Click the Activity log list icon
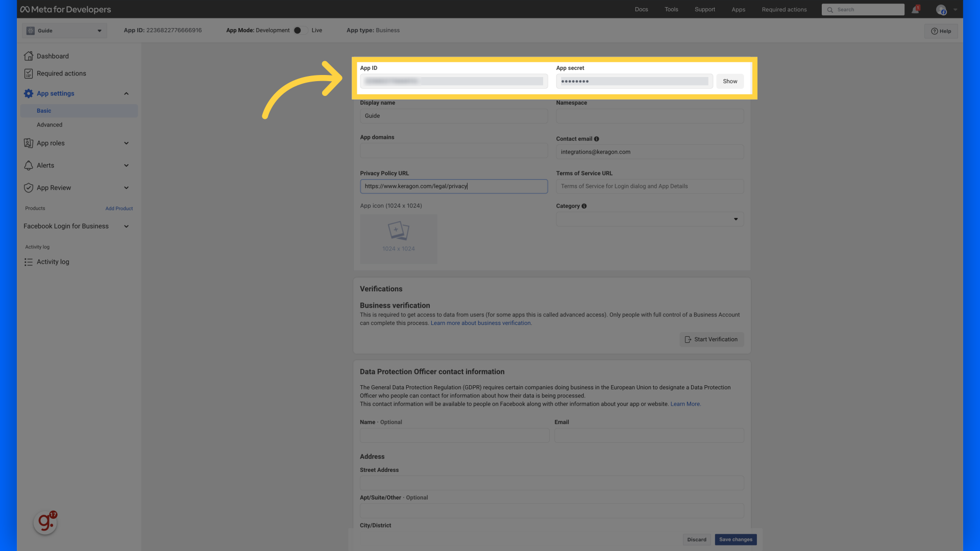The width and height of the screenshot is (980, 551). (29, 262)
